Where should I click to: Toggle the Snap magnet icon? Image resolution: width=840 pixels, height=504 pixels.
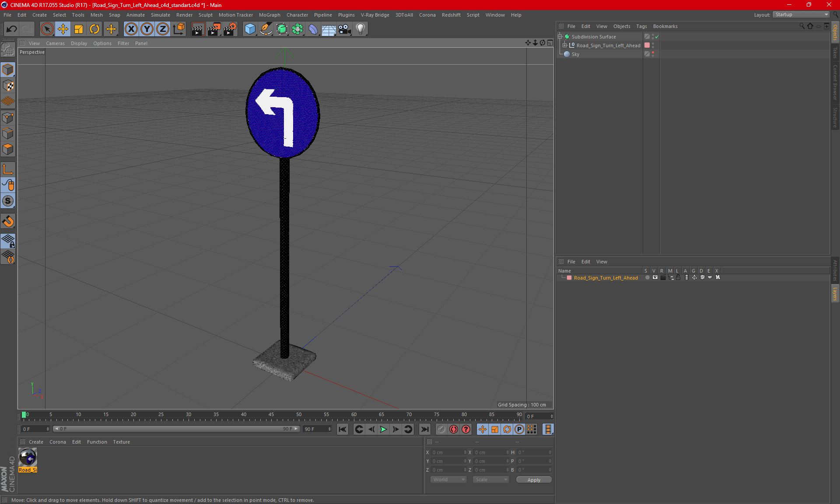[x=8, y=221]
